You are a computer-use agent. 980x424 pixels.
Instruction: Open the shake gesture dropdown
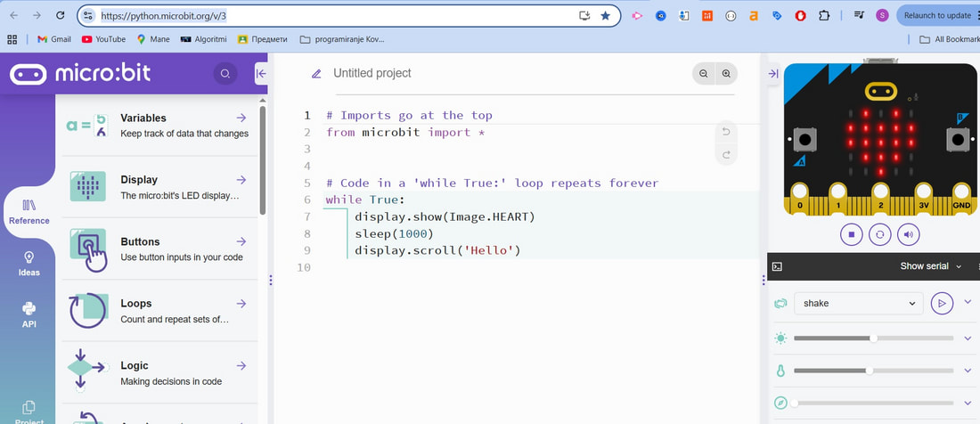click(859, 304)
